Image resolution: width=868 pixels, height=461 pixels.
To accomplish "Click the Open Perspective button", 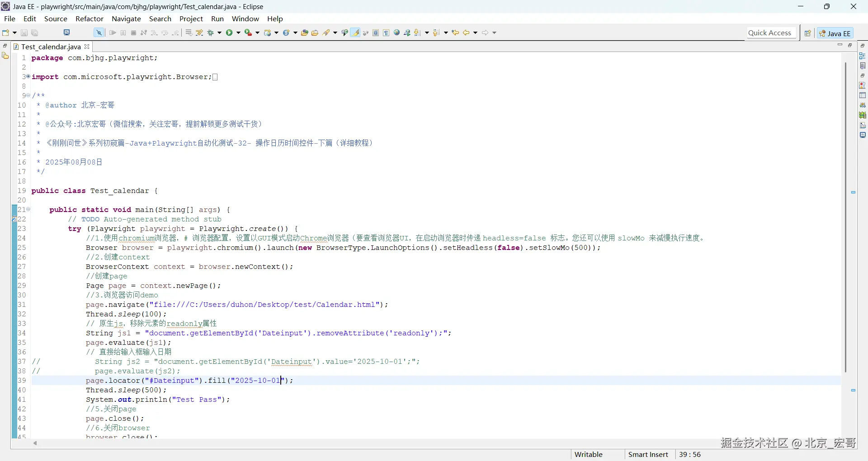I will (807, 33).
